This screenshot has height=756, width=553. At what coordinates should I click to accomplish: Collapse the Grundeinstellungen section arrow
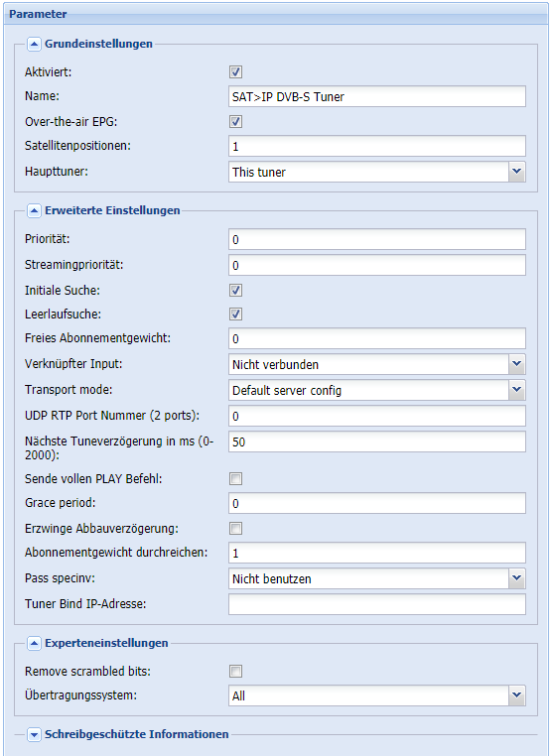pos(34,45)
